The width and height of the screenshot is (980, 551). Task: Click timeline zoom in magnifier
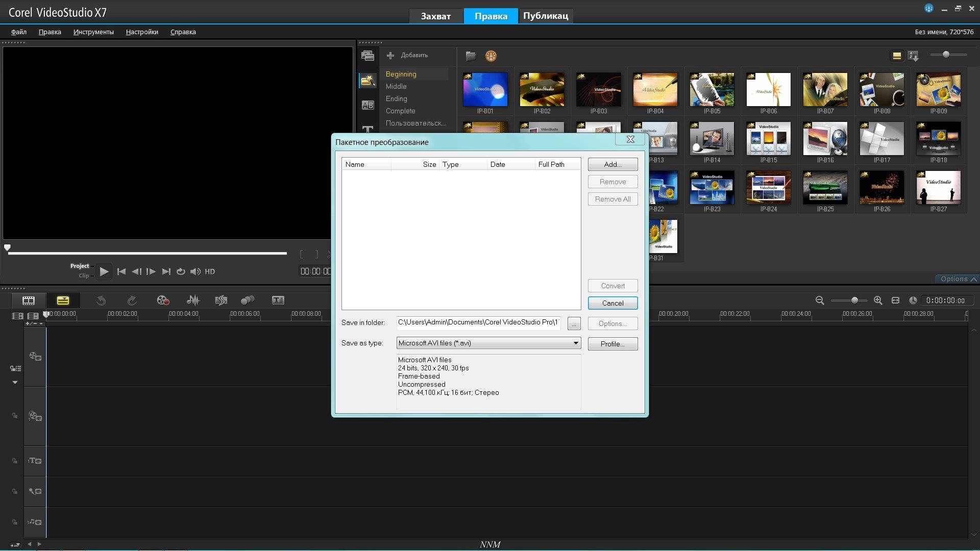[878, 300]
